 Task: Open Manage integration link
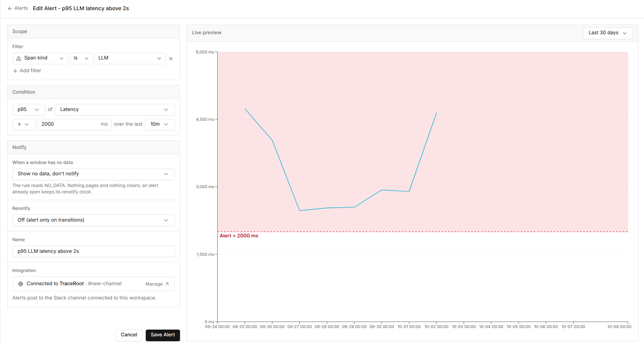pos(157,284)
